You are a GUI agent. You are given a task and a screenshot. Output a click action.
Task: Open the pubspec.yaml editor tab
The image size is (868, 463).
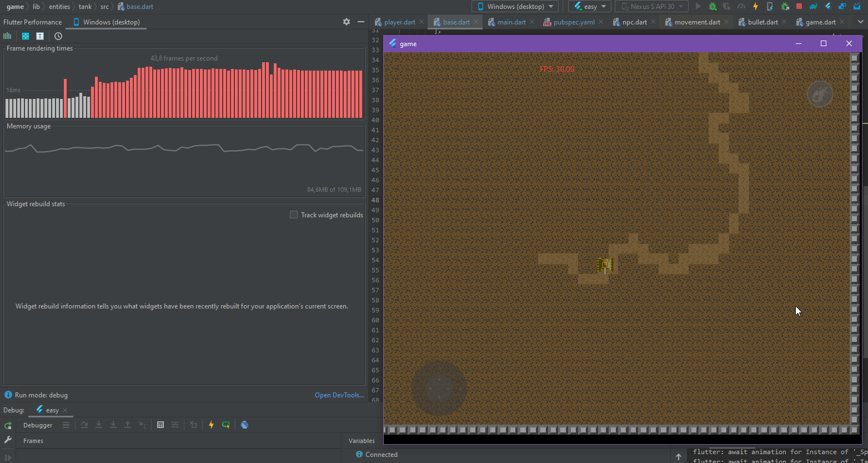pyautogui.click(x=574, y=22)
